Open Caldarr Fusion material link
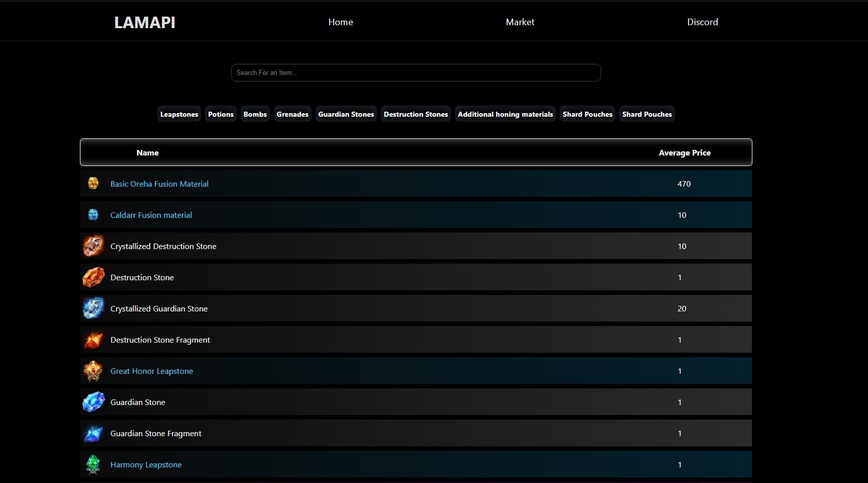Screen dimensions: 868x483 (x=151, y=215)
